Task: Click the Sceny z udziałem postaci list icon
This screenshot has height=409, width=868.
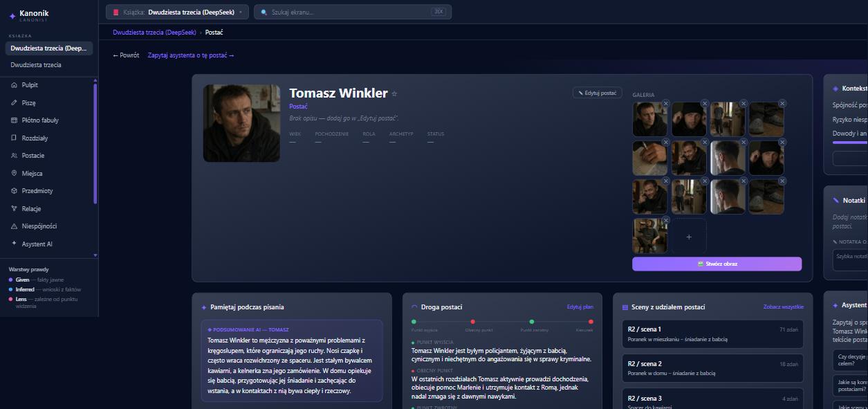Action: [x=625, y=307]
